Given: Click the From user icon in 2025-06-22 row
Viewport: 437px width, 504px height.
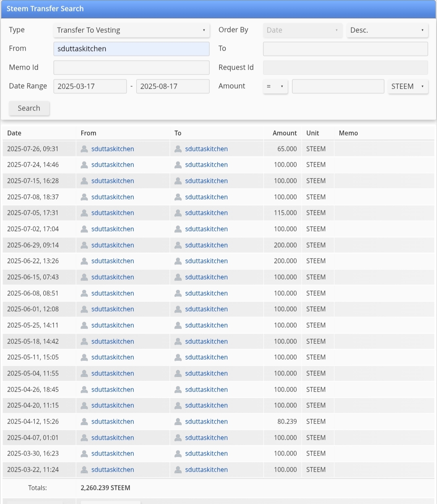Looking at the screenshot, I should coord(84,261).
